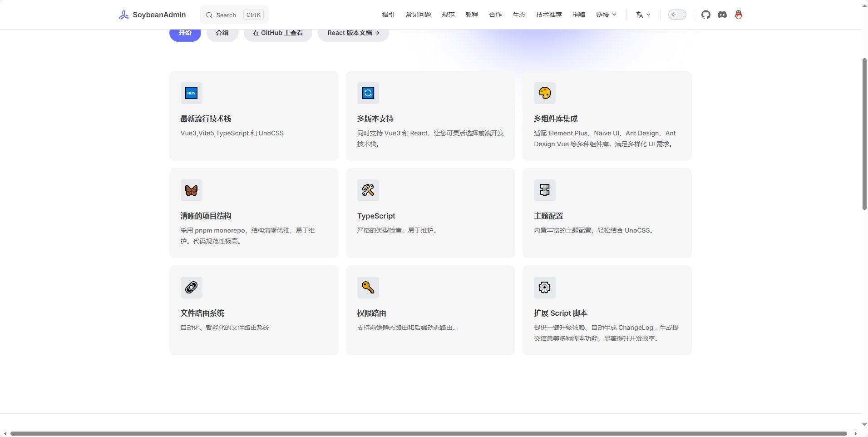Open the 指引 nav menu item
The image size is (868, 437).
pos(388,15)
